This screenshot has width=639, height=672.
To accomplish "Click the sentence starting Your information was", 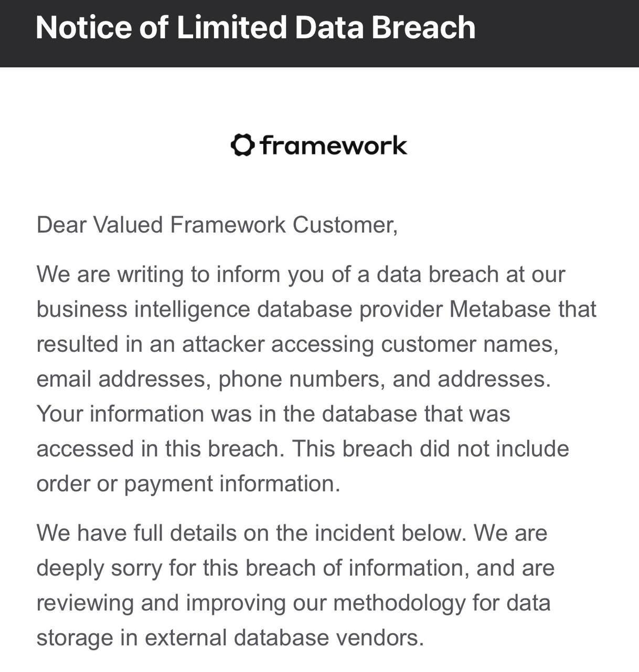I will (x=273, y=414).
